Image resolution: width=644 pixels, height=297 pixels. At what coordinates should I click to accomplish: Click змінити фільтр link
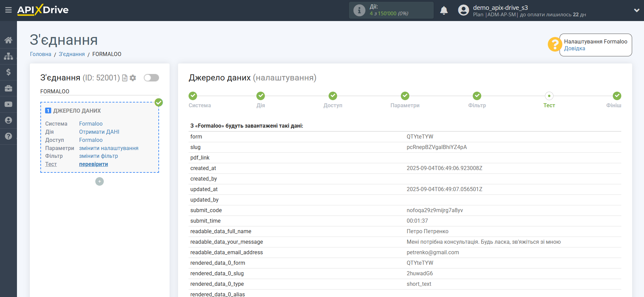[98, 156]
